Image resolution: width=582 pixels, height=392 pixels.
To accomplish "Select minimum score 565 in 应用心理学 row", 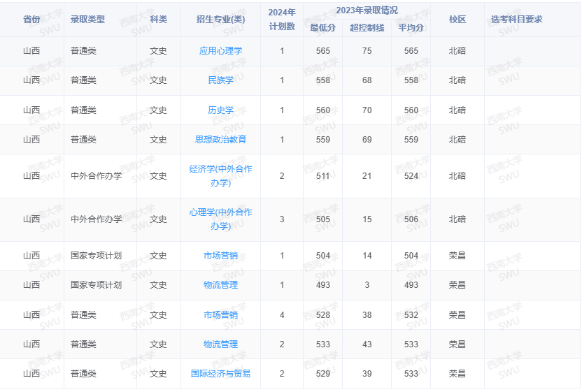I will pyautogui.click(x=323, y=51).
